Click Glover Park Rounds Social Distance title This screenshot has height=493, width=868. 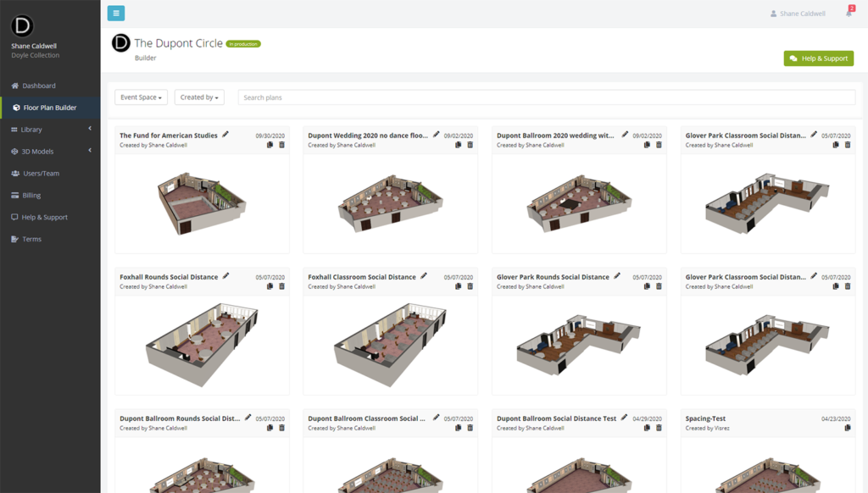[x=553, y=277]
